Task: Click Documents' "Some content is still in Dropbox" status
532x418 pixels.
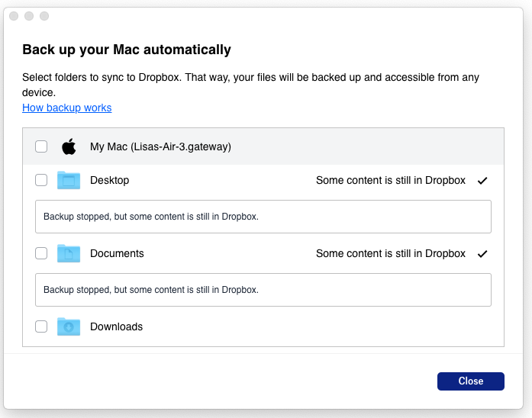Action: click(390, 253)
